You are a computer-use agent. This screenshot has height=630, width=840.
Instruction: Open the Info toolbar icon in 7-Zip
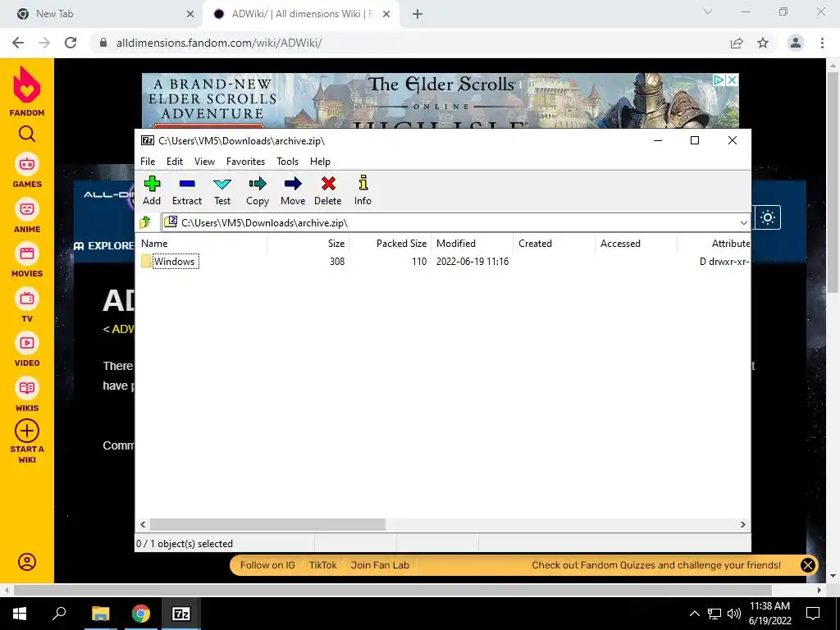pos(363,183)
